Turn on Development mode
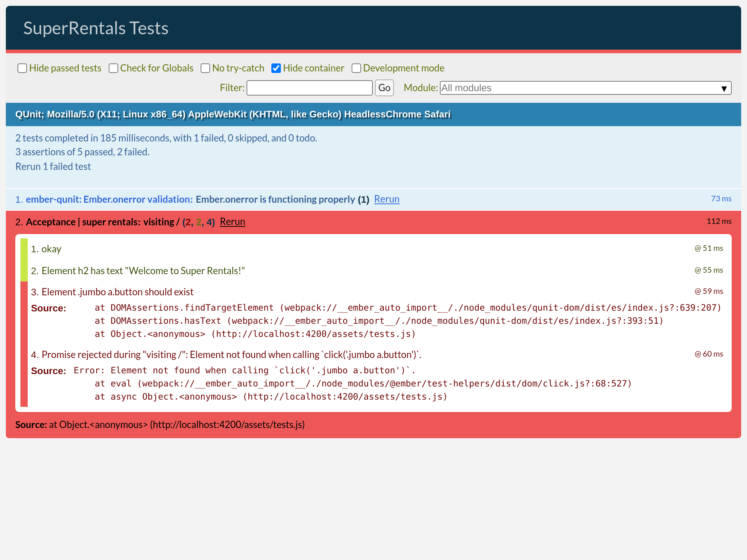 356,68
